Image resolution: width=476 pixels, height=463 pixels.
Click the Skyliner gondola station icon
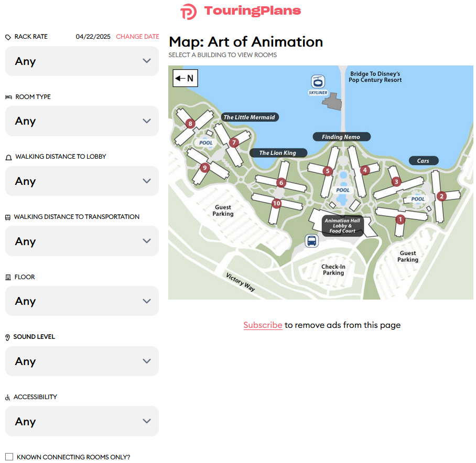318,82
